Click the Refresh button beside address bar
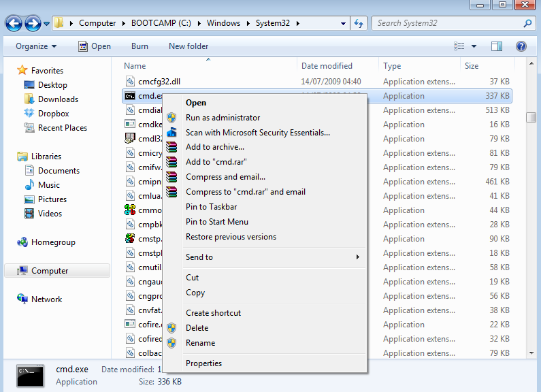This screenshot has height=392, width=541. point(359,23)
